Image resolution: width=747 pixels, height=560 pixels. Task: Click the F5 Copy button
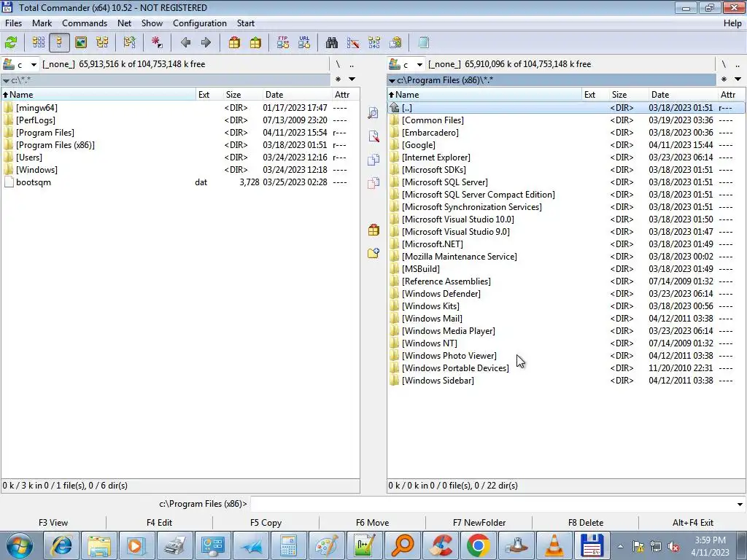[266, 522]
